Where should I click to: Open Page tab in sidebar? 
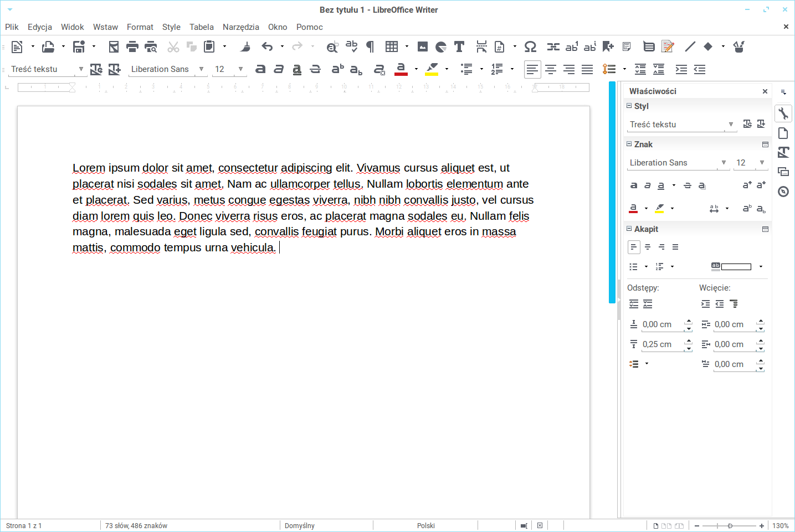pos(783,133)
